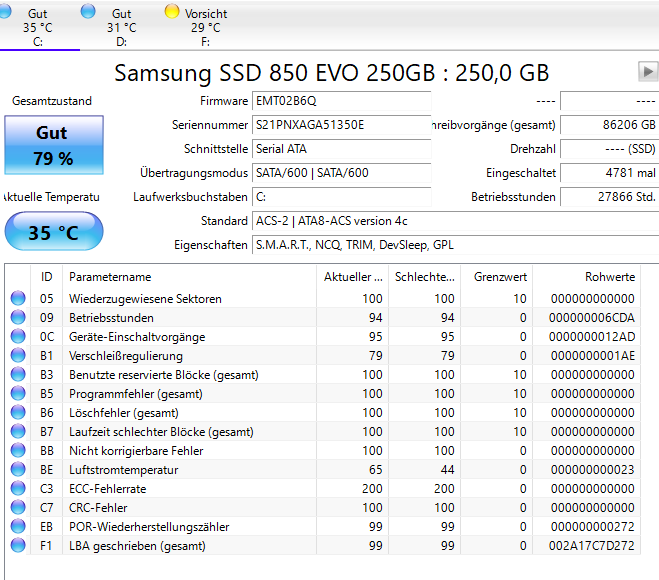
Task: Click the Laufwerksbuchstaben field C:
Action: 341,197
